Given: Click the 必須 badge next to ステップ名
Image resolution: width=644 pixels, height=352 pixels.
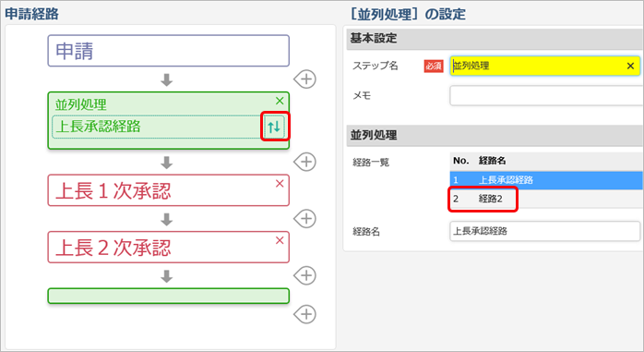Looking at the screenshot, I should point(434,66).
